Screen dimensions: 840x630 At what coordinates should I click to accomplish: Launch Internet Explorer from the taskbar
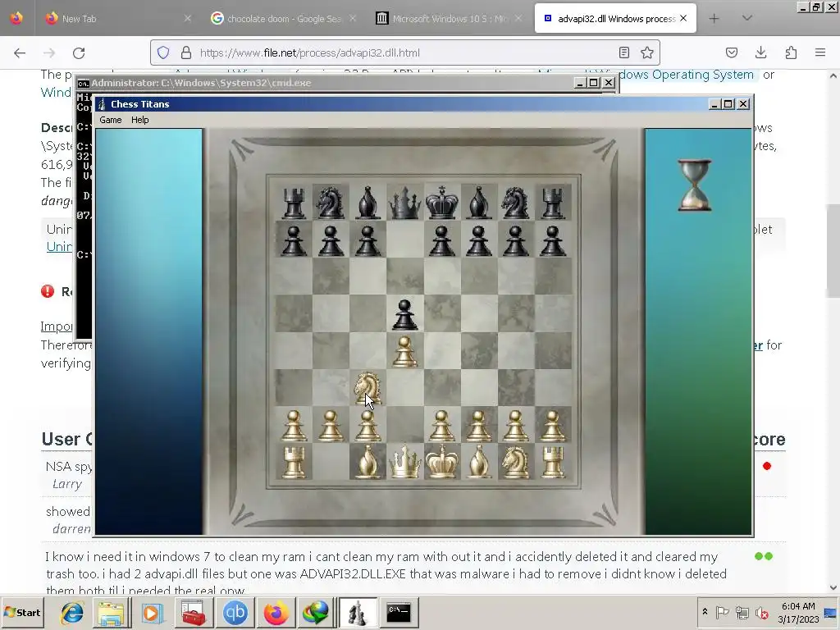click(x=72, y=612)
